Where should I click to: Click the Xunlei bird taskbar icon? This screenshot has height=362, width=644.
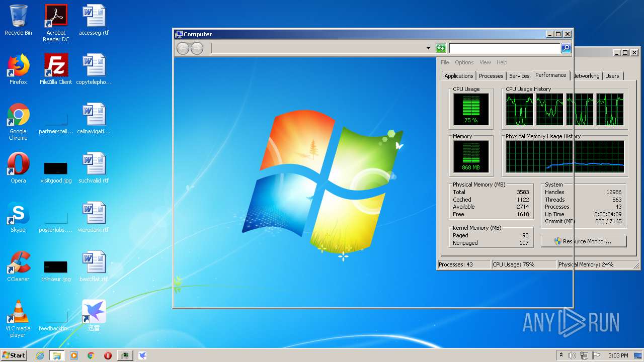[142, 355]
